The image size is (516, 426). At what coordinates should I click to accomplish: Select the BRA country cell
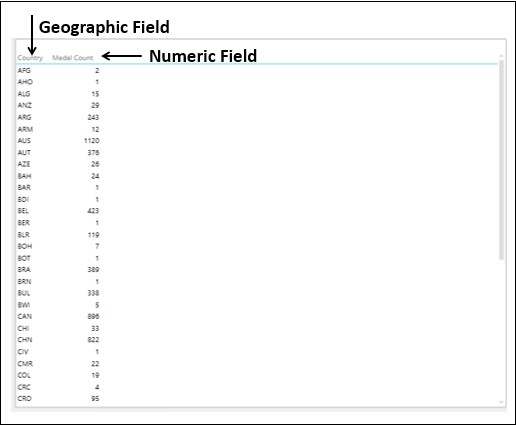[24, 269]
